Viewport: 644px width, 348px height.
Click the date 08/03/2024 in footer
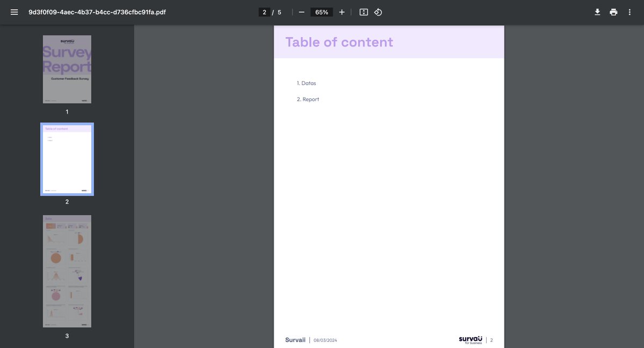coord(325,340)
